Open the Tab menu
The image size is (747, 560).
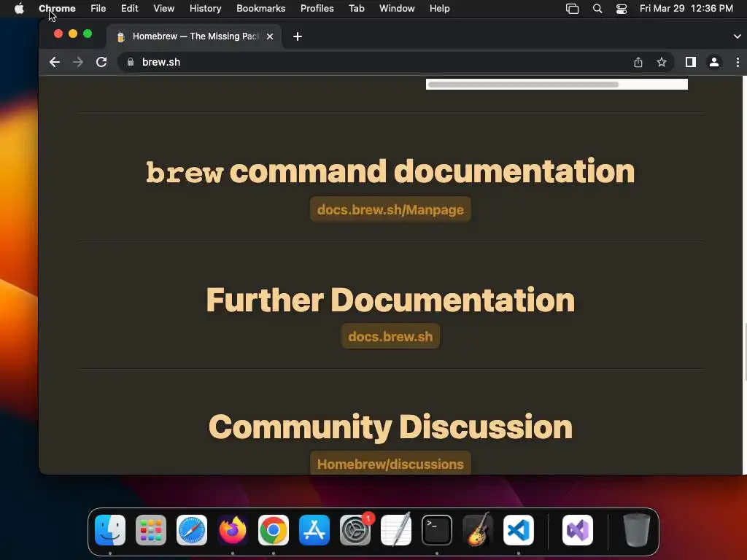[356, 9]
